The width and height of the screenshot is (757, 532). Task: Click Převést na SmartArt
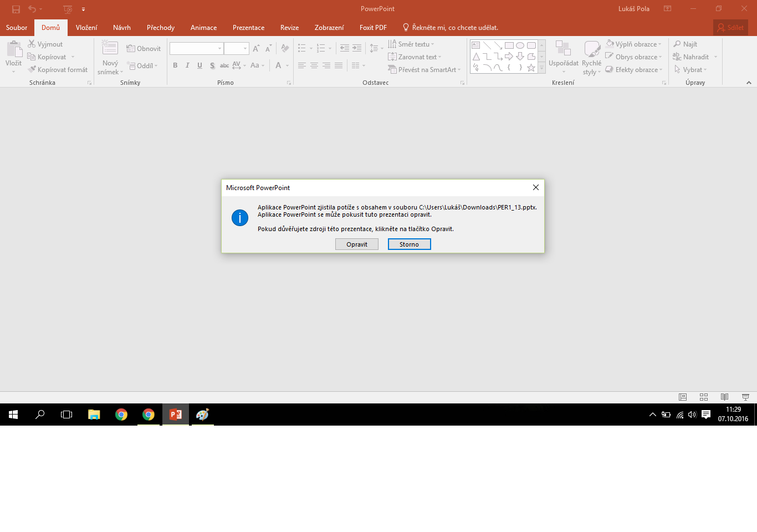[x=424, y=70]
